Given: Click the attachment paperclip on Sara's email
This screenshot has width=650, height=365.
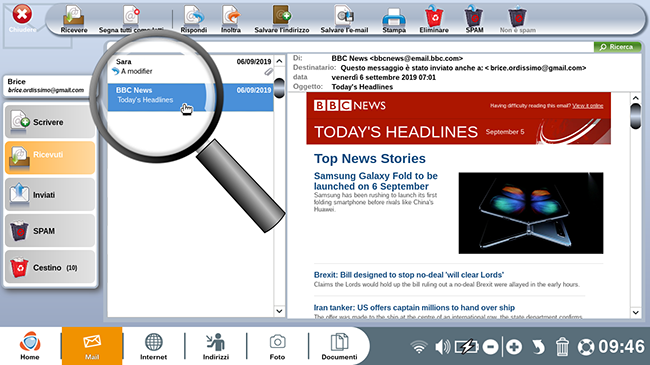Looking at the screenshot, I should [269, 72].
